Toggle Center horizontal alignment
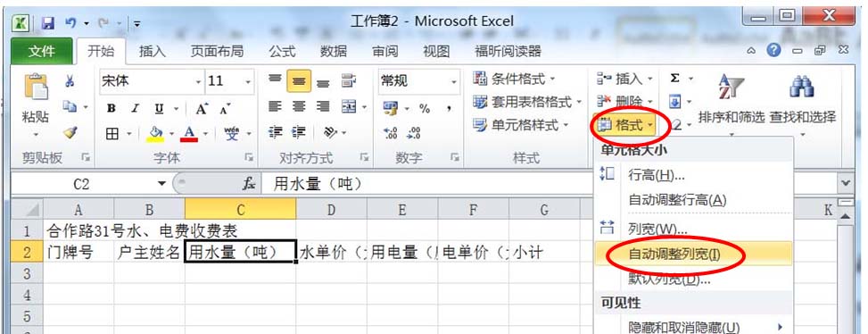868x334 pixels. [x=299, y=106]
